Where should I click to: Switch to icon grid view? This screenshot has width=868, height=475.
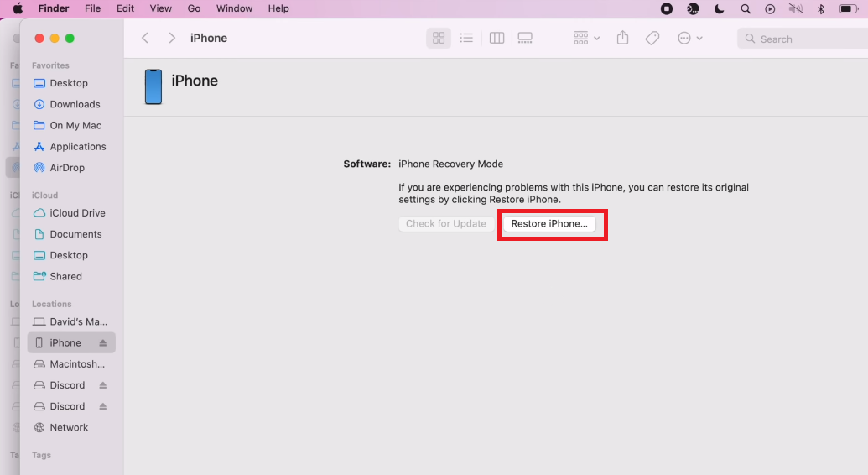click(x=439, y=38)
